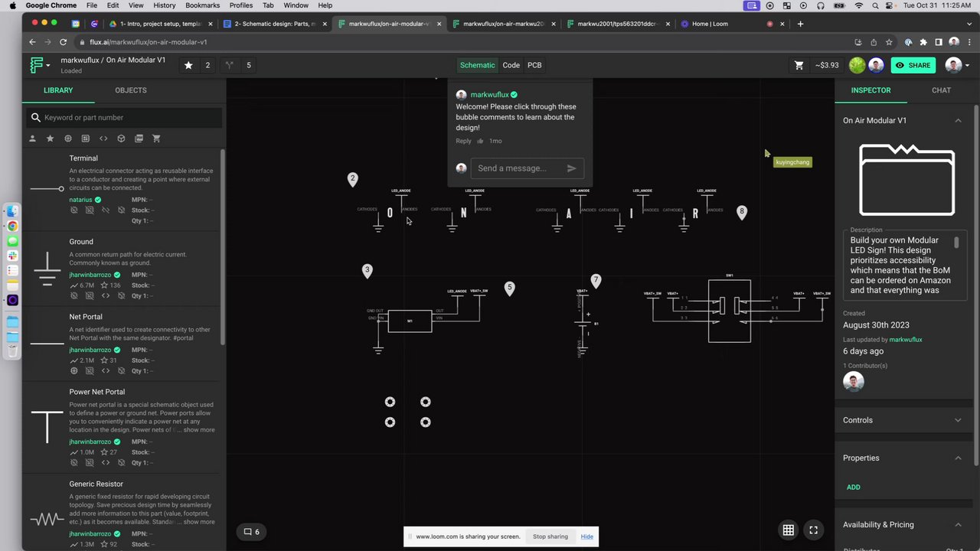Screen dimensions: 980x551
Task: Switch to the PCB view tab
Action: click(534, 65)
